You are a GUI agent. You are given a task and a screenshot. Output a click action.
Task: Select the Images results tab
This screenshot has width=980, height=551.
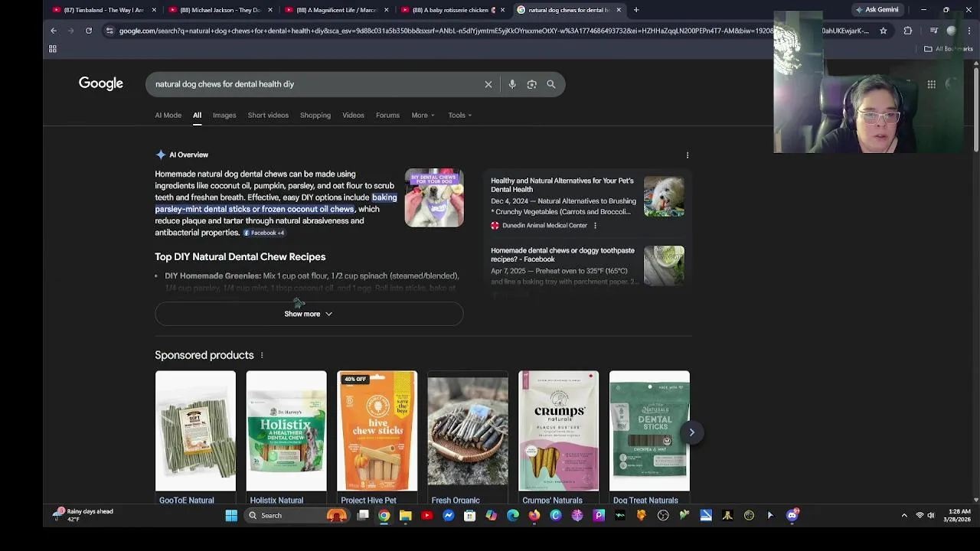pyautogui.click(x=224, y=116)
